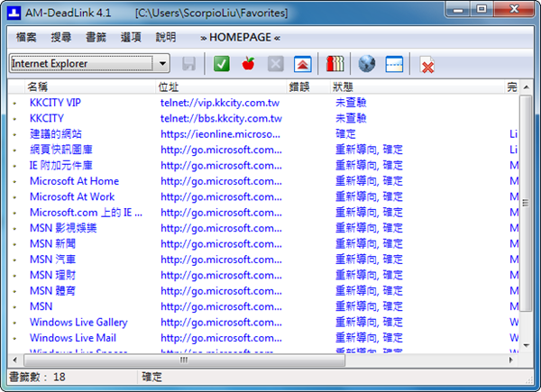Click the red books duplicates icon
This screenshot has width=541, height=392.
pyautogui.click(x=335, y=64)
